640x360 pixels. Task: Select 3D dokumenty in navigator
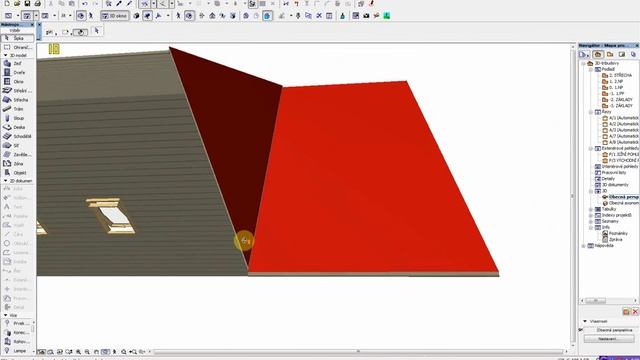(x=612, y=185)
